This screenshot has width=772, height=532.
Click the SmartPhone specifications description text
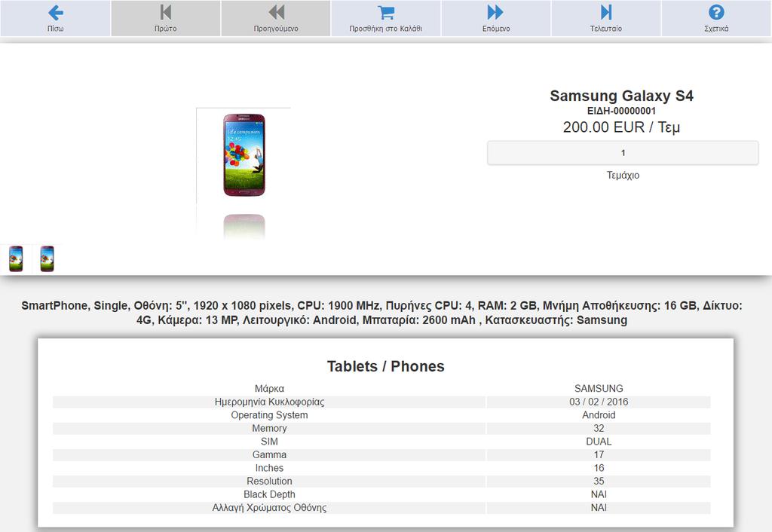click(x=381, y=313)
